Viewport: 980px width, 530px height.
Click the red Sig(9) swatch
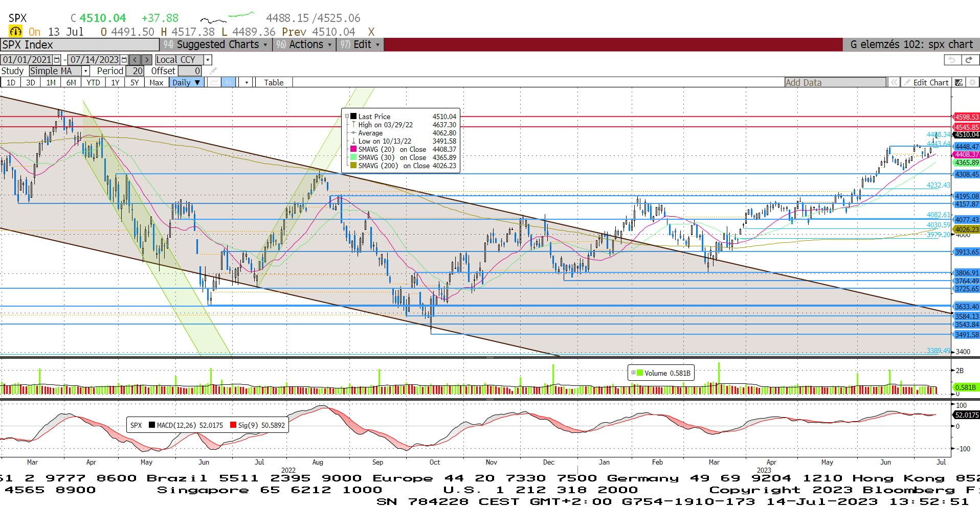pyautogui.click(x=233, y=425)
